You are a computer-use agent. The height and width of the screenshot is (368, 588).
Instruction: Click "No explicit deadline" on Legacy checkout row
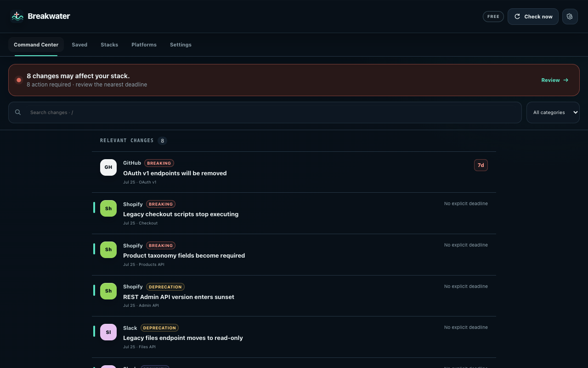tap(466, 204)
